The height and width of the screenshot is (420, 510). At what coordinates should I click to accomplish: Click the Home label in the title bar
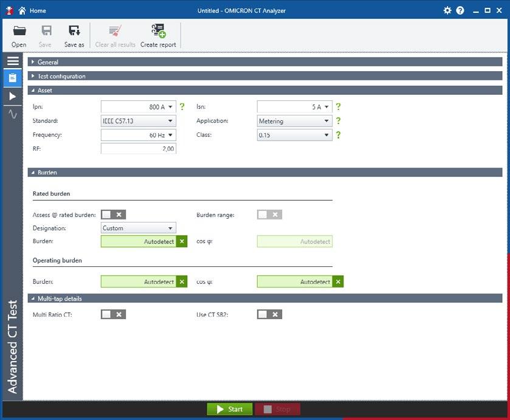pyautogui.click(x=38, y=11)
